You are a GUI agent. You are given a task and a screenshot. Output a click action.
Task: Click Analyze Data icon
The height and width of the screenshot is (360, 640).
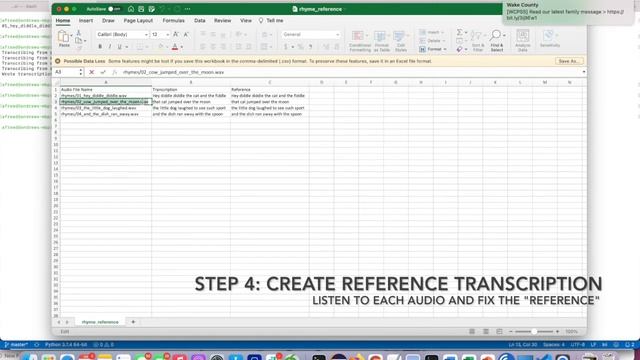coord(523,41)
